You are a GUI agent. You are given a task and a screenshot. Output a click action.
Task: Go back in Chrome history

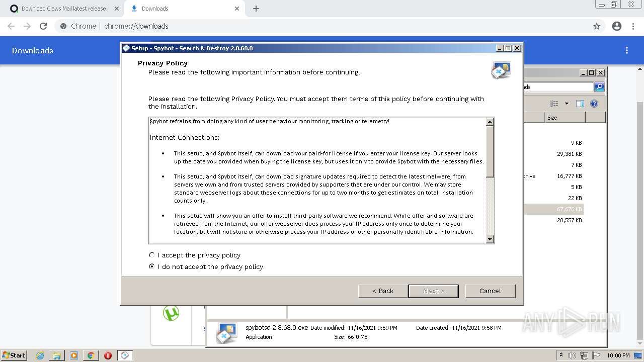11,26
